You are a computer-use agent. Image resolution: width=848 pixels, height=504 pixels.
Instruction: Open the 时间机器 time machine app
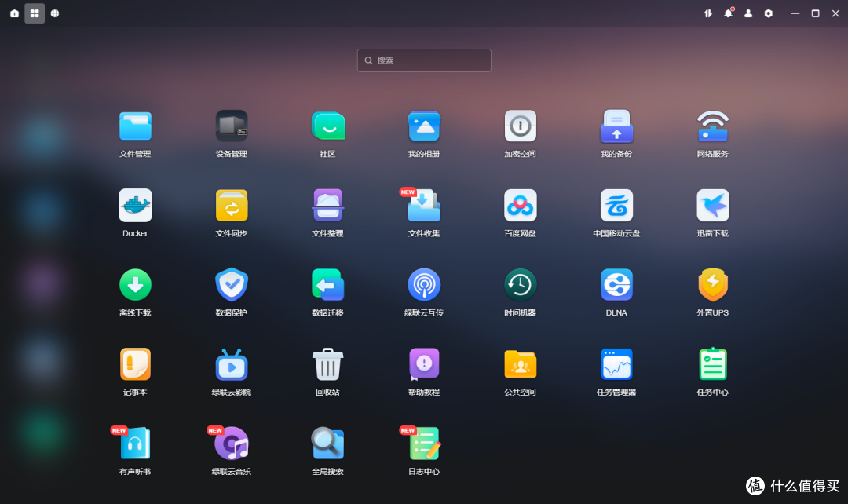click(521, 285)
